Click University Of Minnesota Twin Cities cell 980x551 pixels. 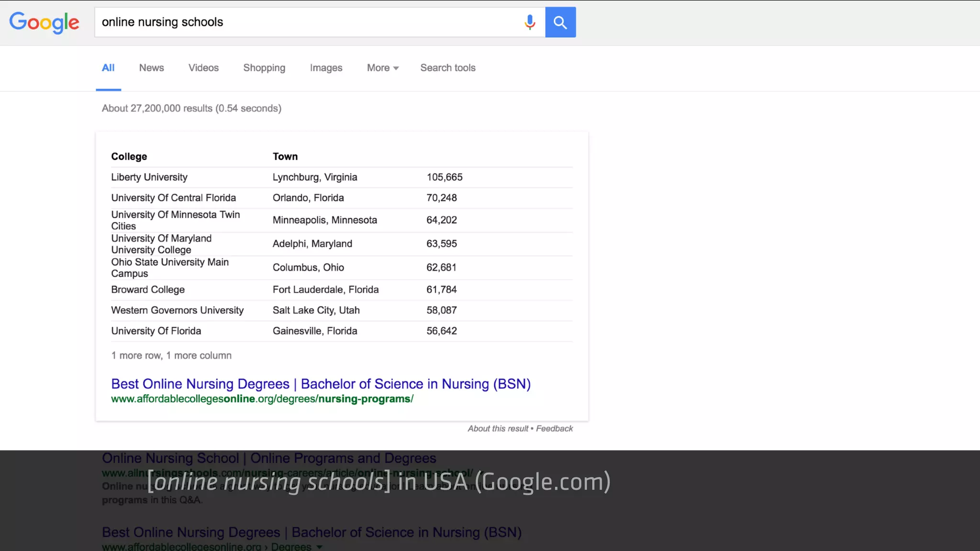pos(176,220)
